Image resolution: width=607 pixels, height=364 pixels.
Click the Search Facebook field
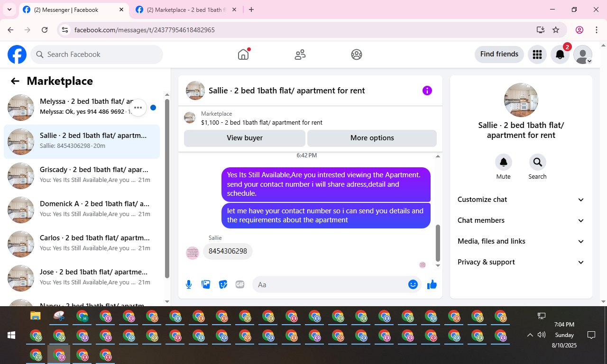pyautogui.click(x=97, y=55)
